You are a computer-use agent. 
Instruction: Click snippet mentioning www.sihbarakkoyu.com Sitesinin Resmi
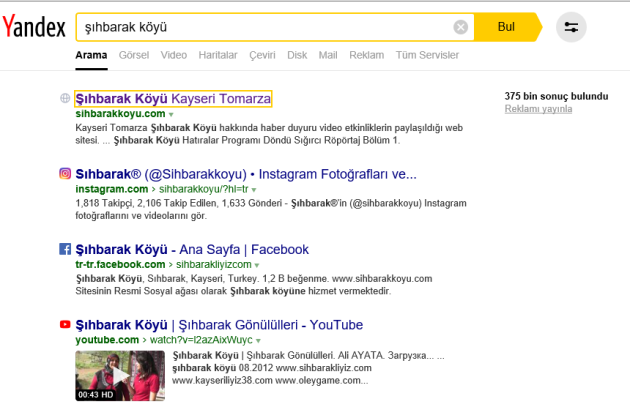pyautogui.click(x=254, y=284)
